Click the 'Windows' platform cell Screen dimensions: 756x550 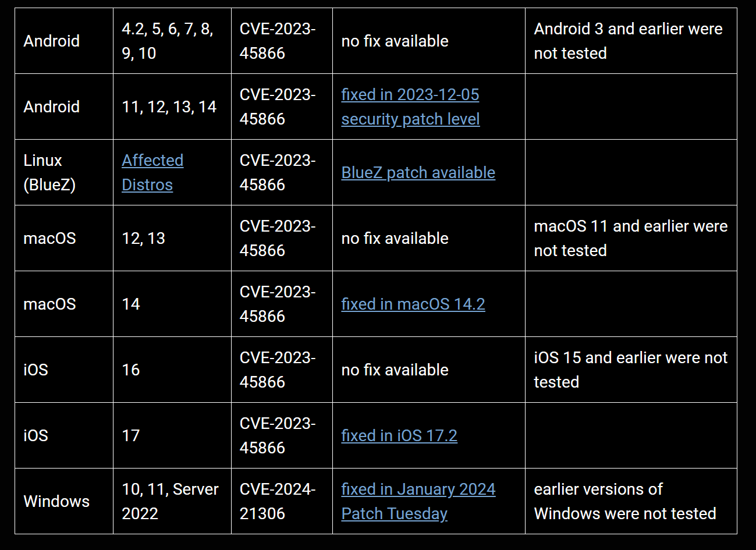coord(64,501)
